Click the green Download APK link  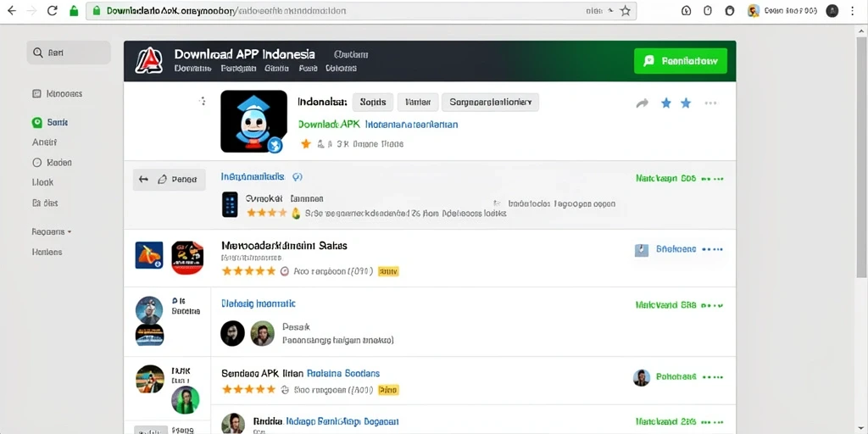329,125
